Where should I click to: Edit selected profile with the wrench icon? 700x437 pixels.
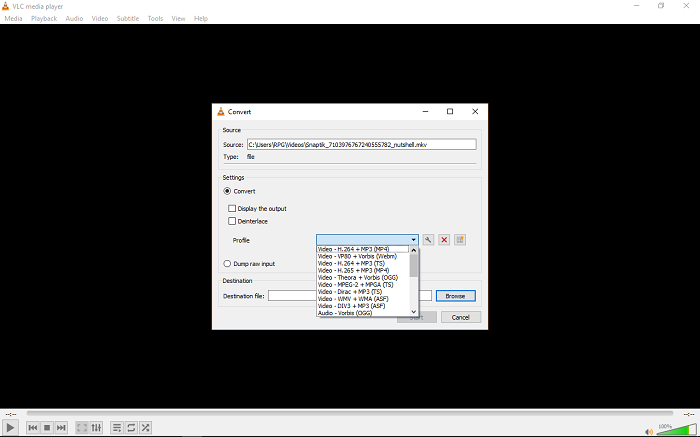428,240
